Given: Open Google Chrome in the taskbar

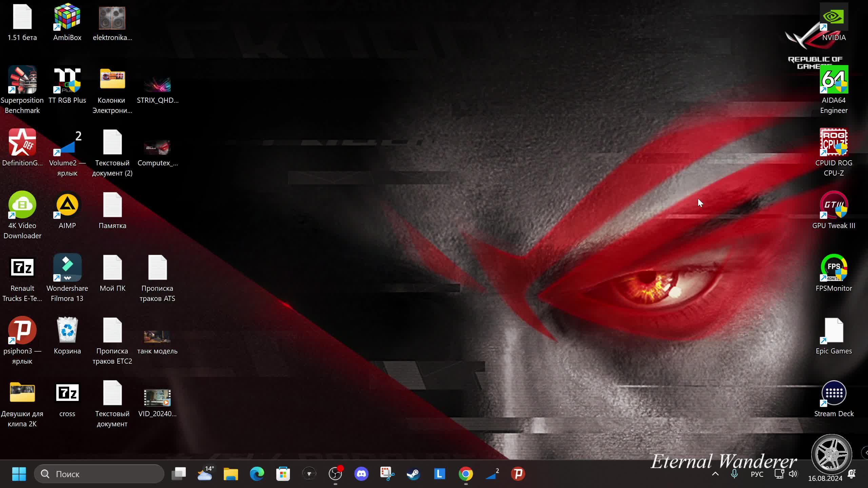Looking at the screenshot, I should (x=466, y=474).
